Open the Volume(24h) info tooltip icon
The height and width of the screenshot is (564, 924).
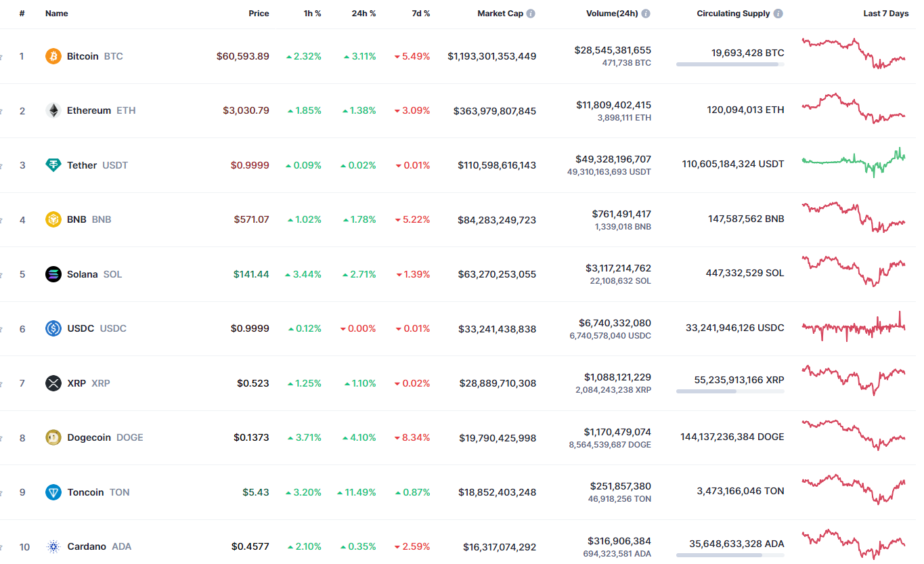pos(645,13)
